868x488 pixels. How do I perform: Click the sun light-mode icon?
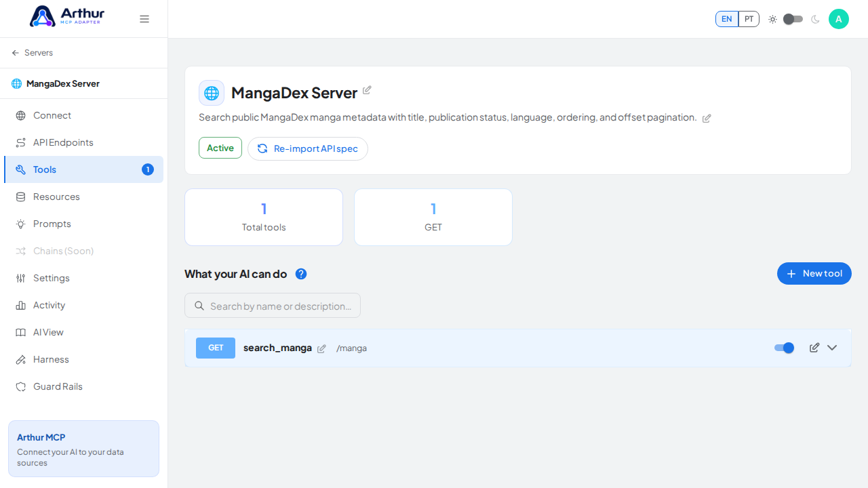click(x=772, y=19)
